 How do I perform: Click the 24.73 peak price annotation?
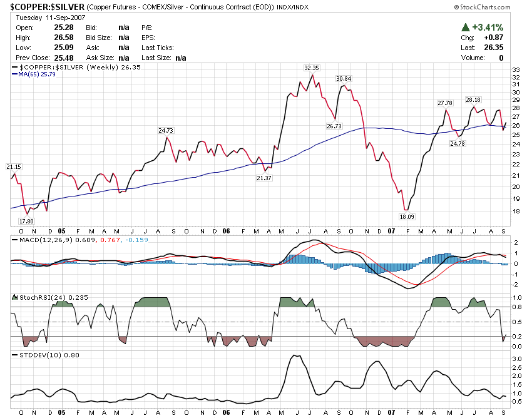[165, 130]
